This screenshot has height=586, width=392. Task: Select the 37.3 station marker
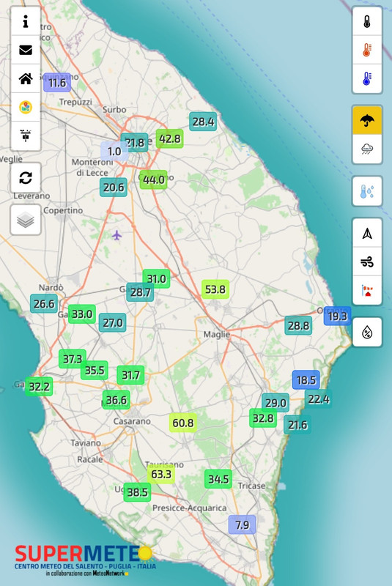point(73,359)
